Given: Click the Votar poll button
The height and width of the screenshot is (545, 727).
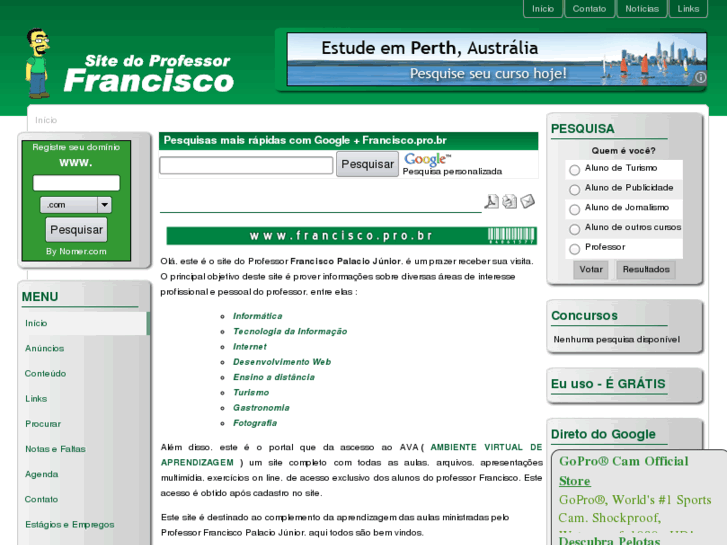Looking at the screenshot, I should click(x=591, y=269).
